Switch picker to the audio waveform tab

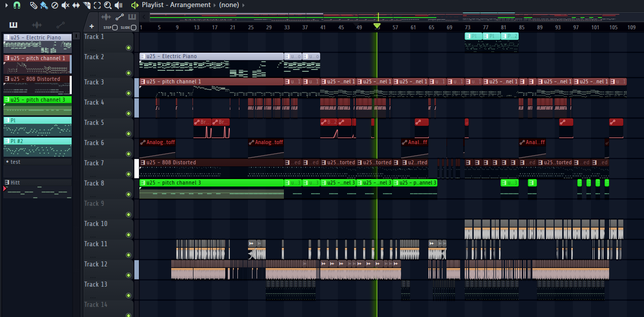point(37,25)
